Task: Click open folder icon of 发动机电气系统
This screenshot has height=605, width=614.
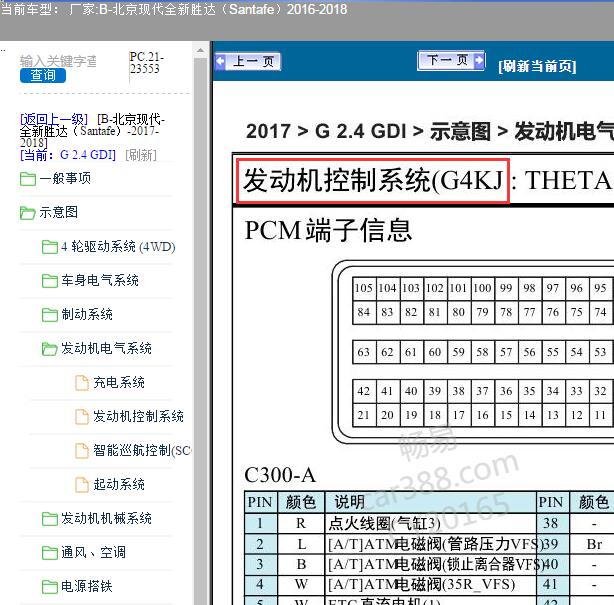Action: click(50, 349)
